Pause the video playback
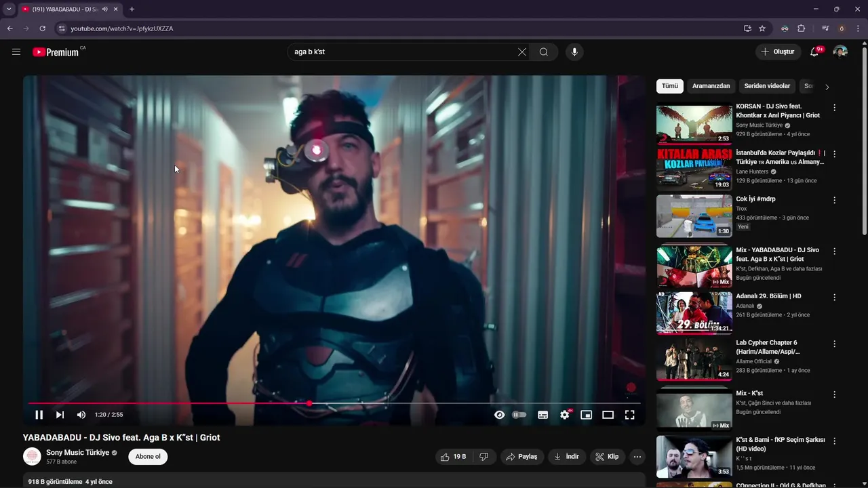This screenshot has height=488, width=868. tap(39, 415)
